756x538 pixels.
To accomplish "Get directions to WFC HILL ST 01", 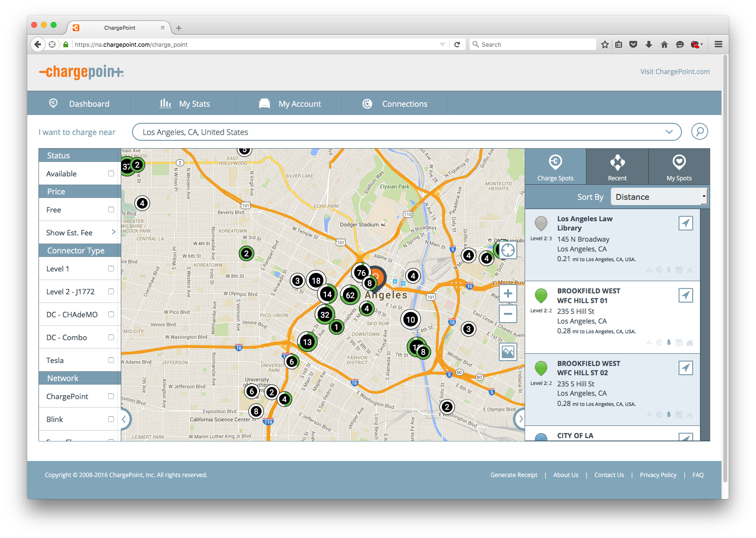I will point(686,295).
